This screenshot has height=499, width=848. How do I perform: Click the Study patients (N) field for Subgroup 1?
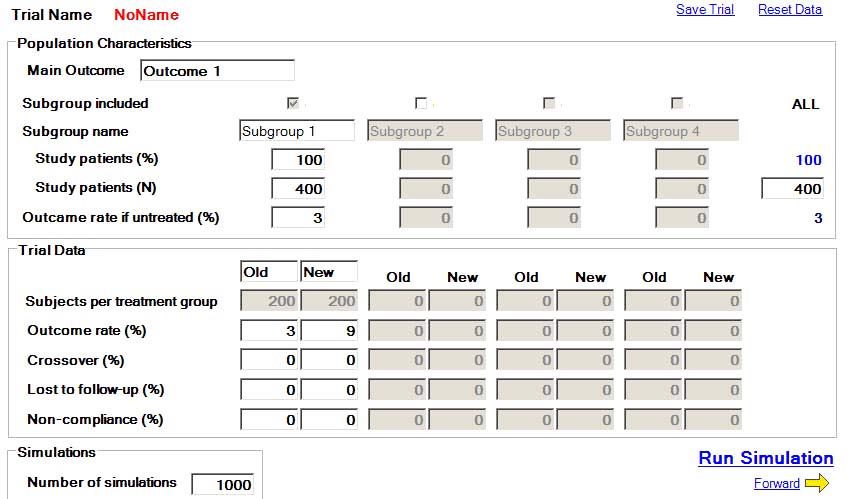298,189
